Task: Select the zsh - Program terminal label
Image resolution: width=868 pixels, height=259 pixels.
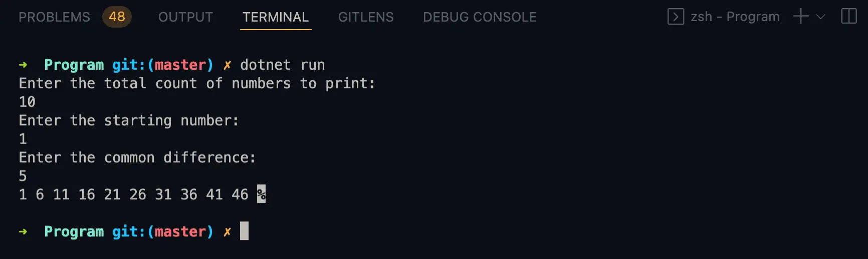Action: (x=735, y=17)
